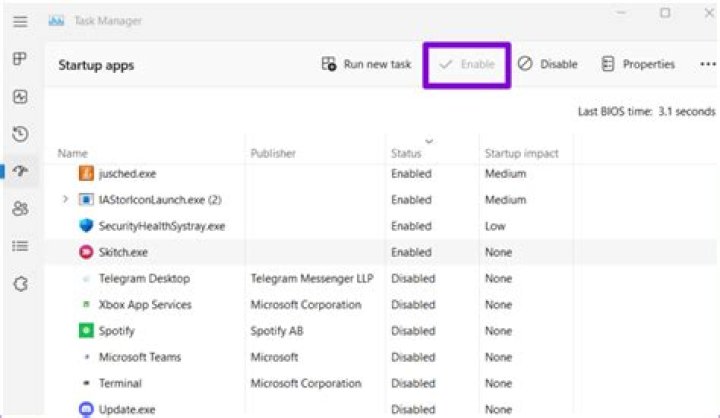Click the Spotify app icon
Image resolution: width=720 pixels, height=418 pixels.
click(86, 330)
